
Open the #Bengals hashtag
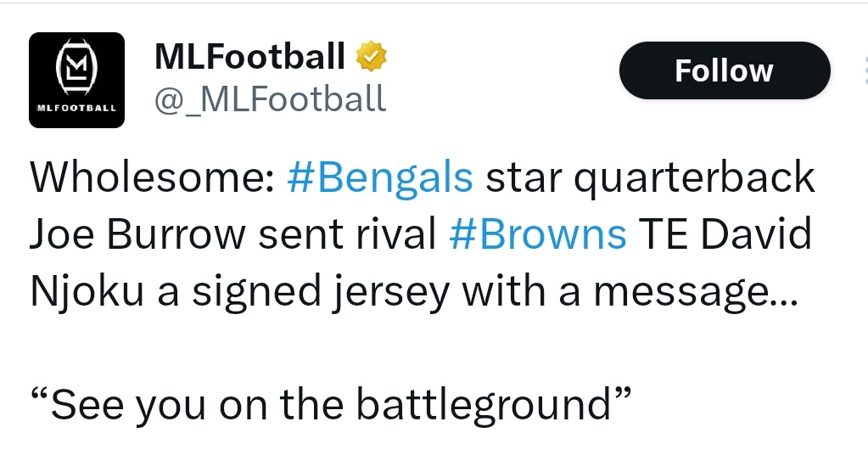(x=380, y=177)
